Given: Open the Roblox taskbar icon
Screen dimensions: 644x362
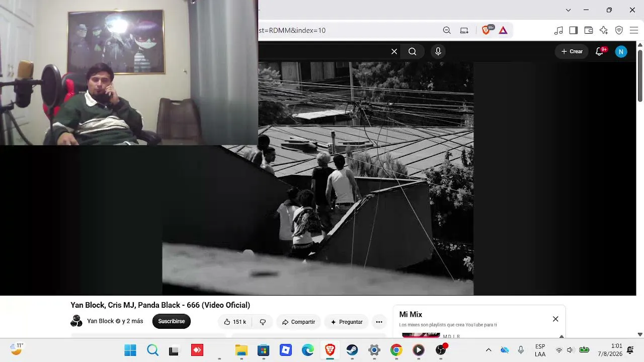Looking at the screenshot, I should (286, 350).
